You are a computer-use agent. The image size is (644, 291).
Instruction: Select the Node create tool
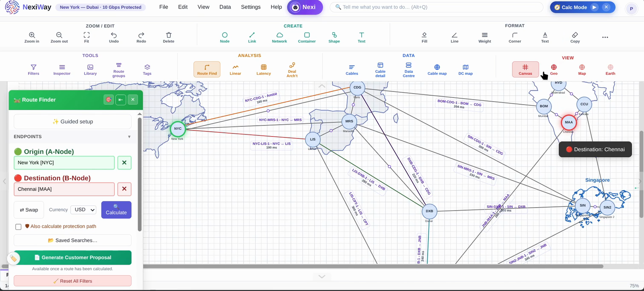coord(224,37)
